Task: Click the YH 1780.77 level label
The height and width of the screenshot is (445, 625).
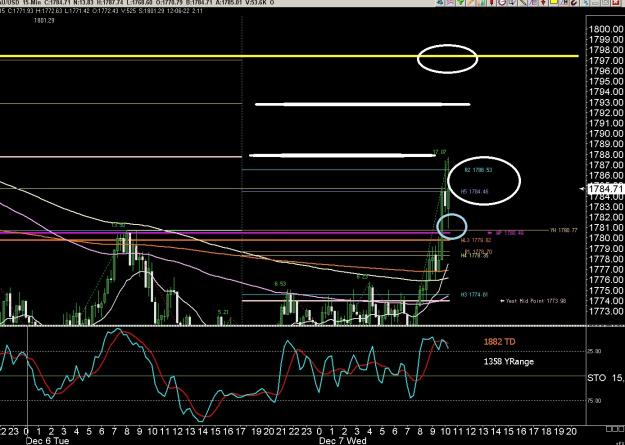Action: click(564, 230)
